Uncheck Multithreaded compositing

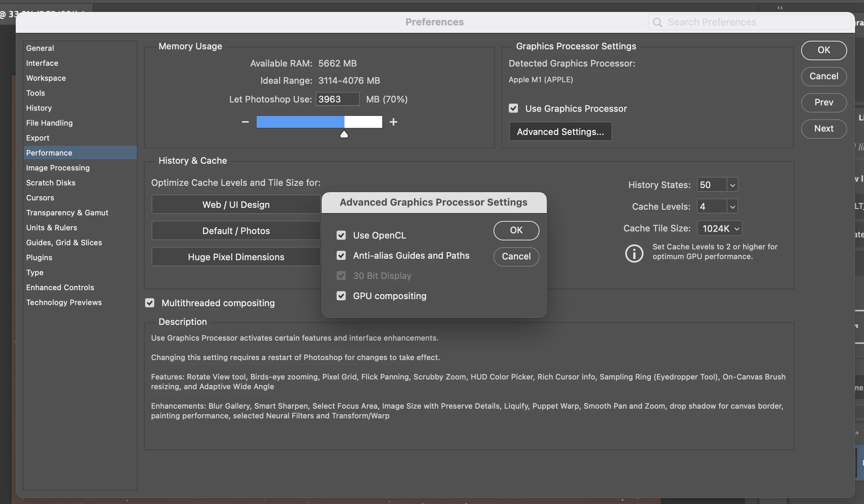[x=150, y=303]
